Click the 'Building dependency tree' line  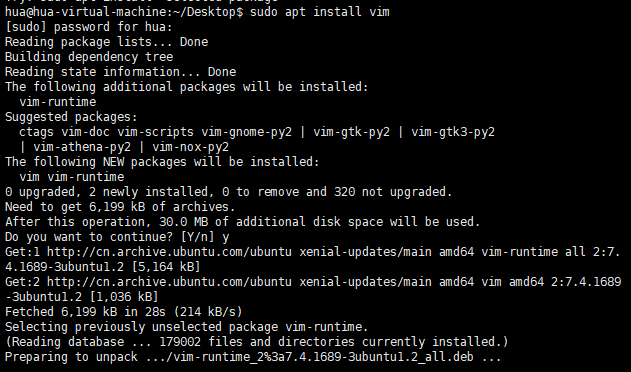(x=89, y=57)
